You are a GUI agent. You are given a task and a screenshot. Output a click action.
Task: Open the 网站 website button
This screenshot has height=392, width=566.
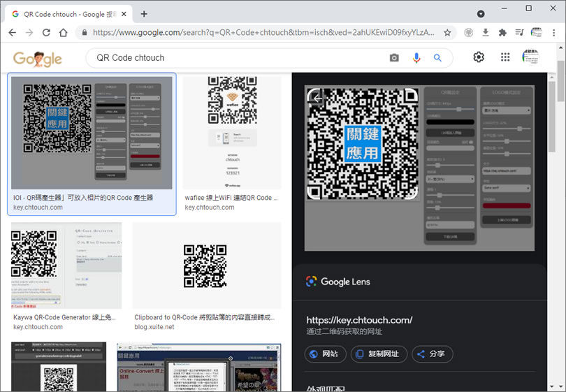pos(325,354)
